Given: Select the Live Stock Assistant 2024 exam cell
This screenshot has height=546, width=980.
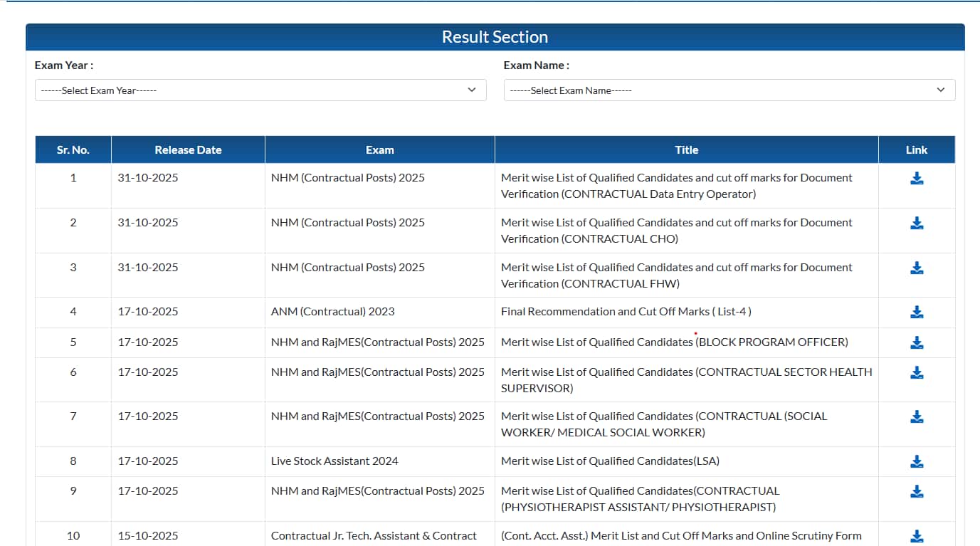Looking at the screenshot, I should [x=334, y=461].
